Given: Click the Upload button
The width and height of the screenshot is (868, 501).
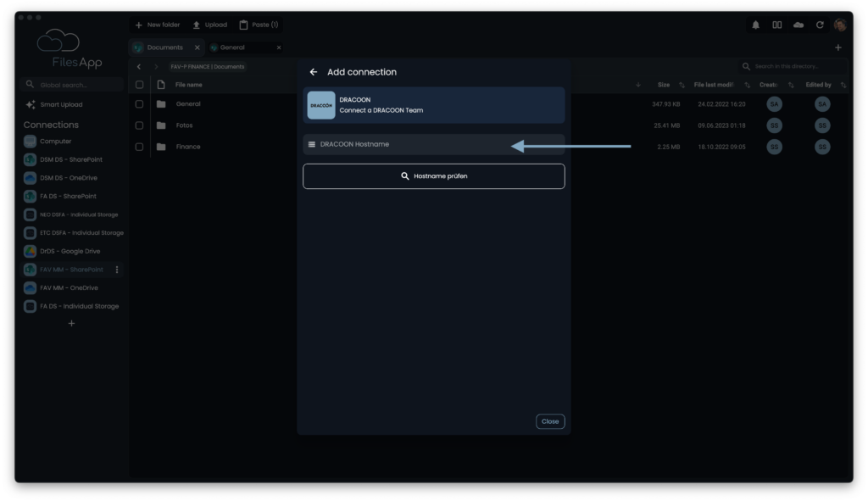Looking at the screenshot, I should pos(210,25).
